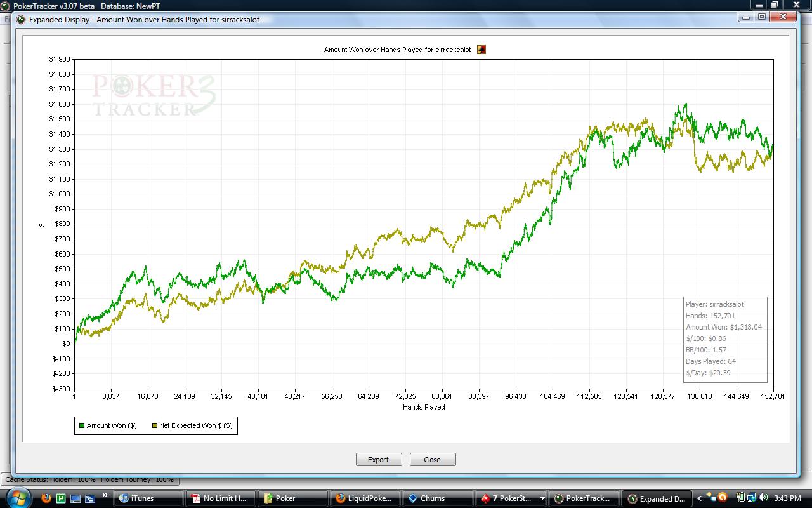
Task: Open the No Limit H... PDF taskbar item
Action: [x=220, y=498]
